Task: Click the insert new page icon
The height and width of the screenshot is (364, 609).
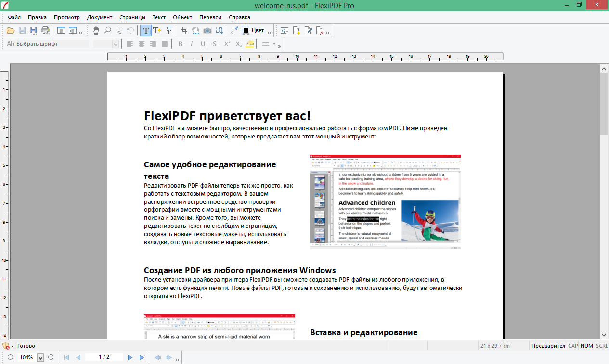Action: [296, 30]
